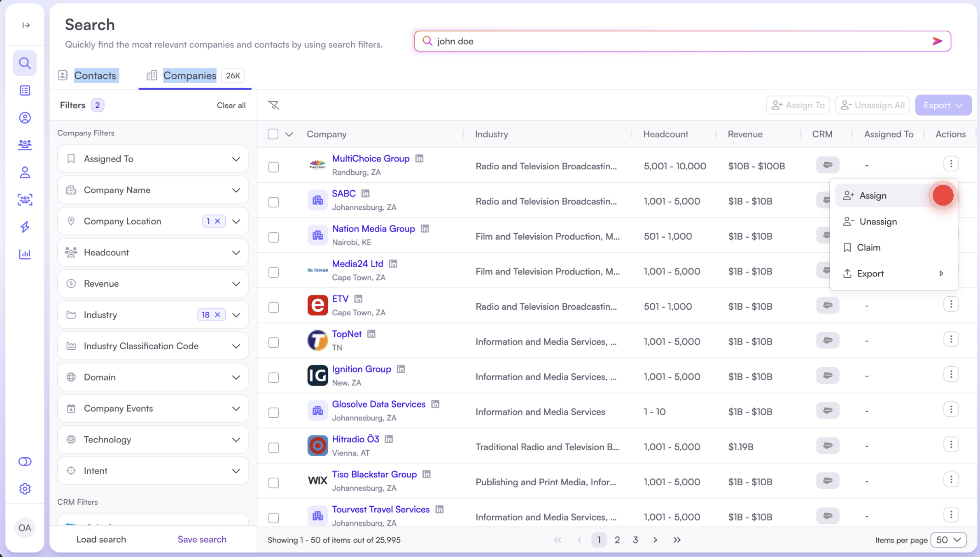Open the bar chart analytics sidebar icon

click(x=25, y=254)
